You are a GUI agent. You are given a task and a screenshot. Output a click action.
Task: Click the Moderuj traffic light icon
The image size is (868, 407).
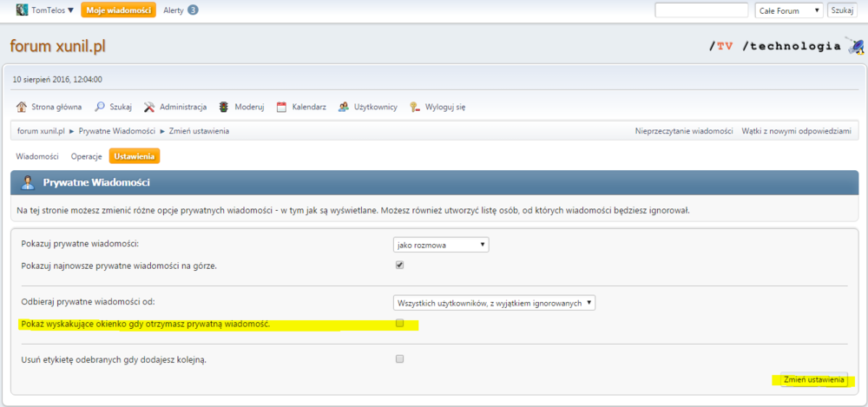point(224,107)
